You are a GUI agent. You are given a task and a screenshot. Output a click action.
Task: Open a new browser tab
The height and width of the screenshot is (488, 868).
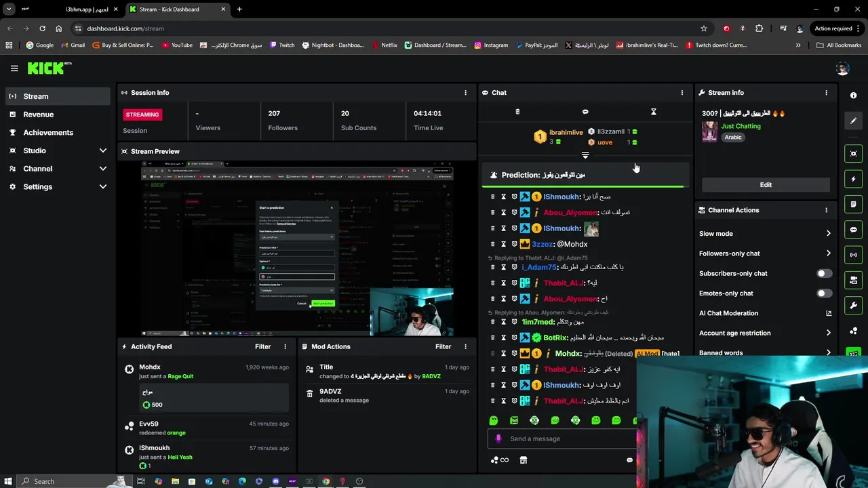click(x=239, y=9)
